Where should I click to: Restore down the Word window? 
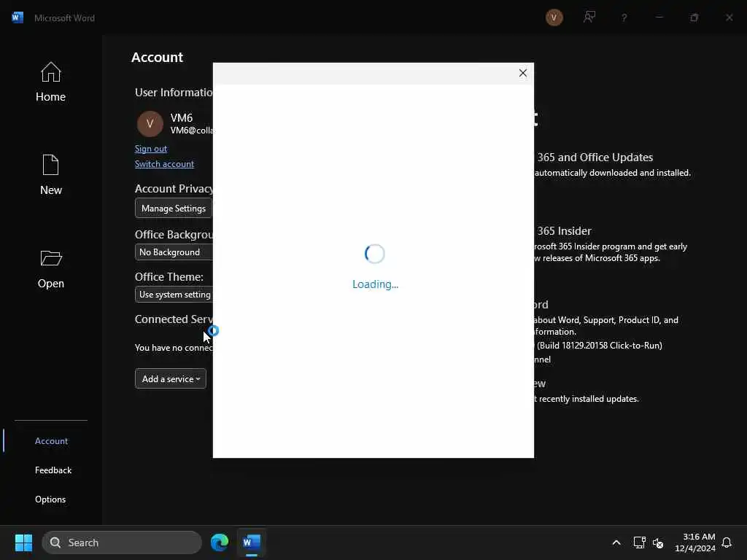pyautogui.click(x=694, y=17)
